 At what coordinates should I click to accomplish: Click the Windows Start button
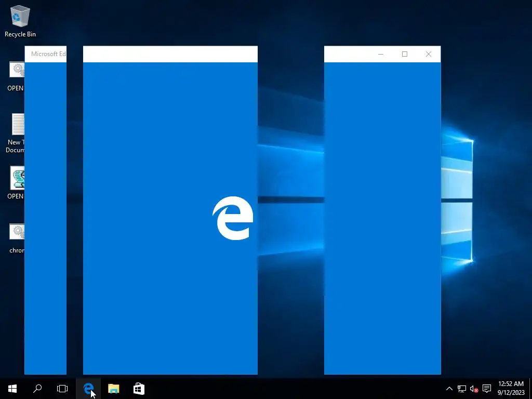12,389
